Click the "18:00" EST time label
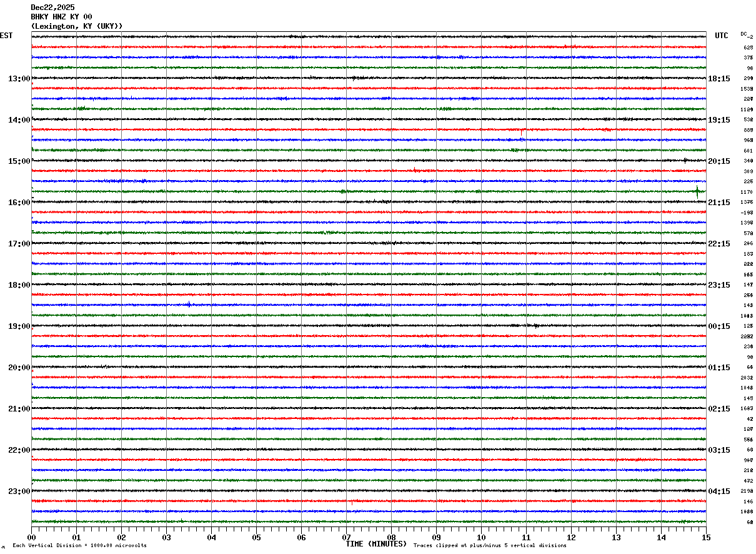The width and height of the screenshot is (756, 554). [19, 285]
